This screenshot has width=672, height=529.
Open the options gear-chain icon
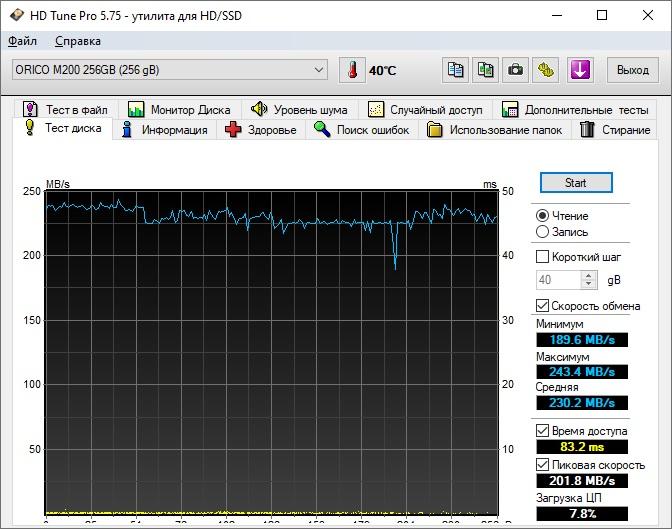coord(545,70)
